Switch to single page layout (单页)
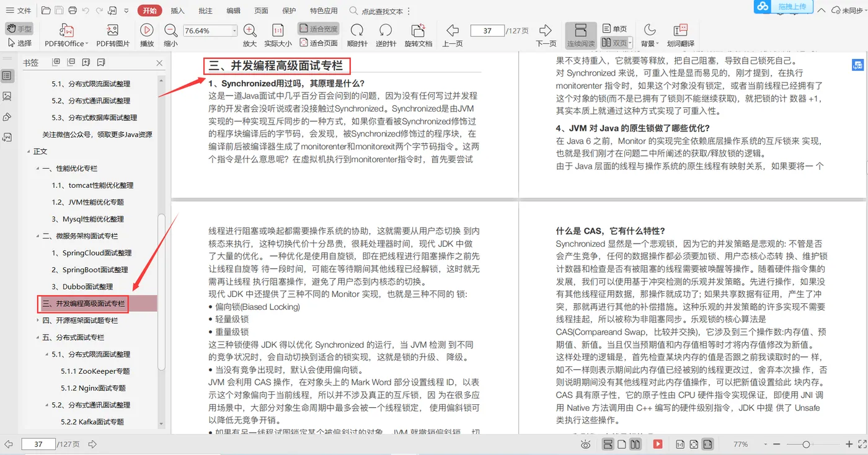The image size is (868, 455). 614,29
